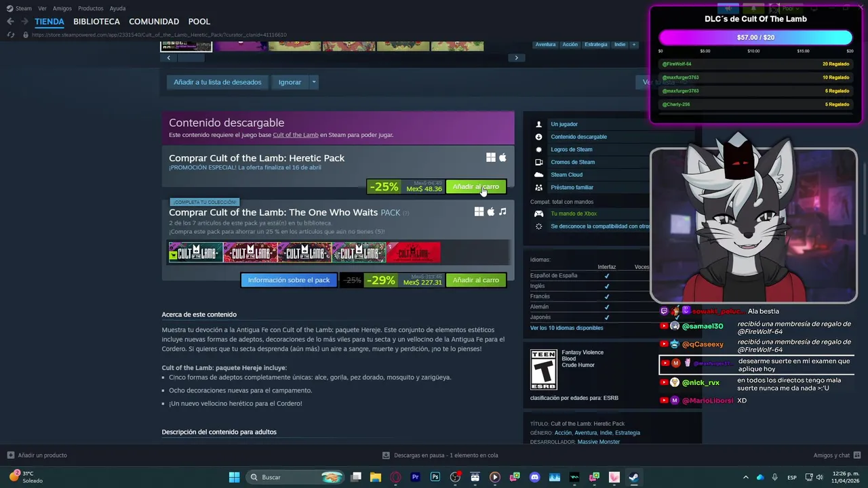The image size is (868, 488).
Task: Open Photoshop from the taskbar
Action: click(435, 477)
